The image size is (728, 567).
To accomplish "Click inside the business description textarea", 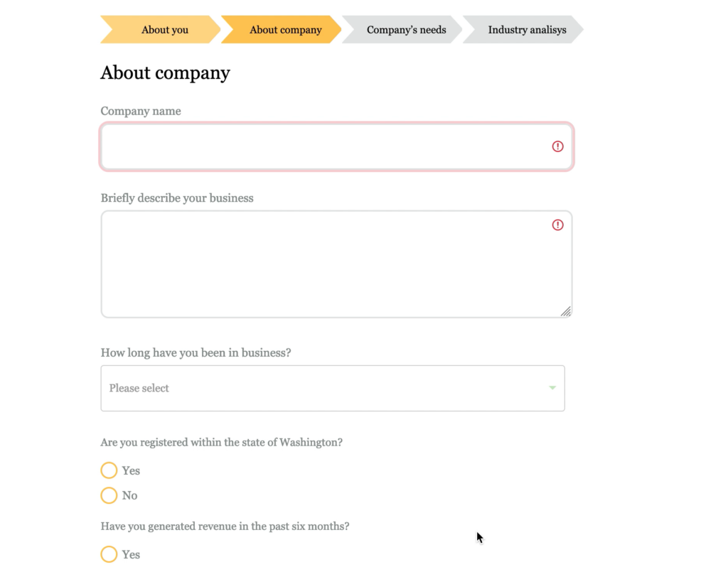I will 336,264.
